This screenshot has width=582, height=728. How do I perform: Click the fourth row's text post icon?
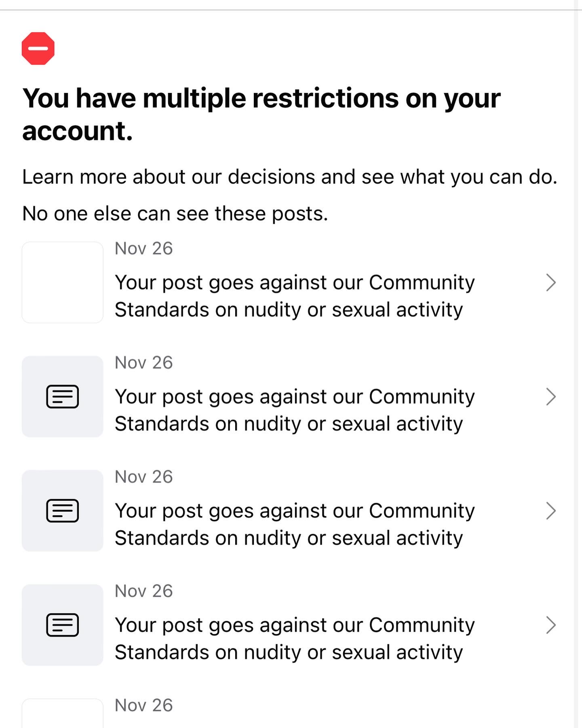tap(62, 625)
